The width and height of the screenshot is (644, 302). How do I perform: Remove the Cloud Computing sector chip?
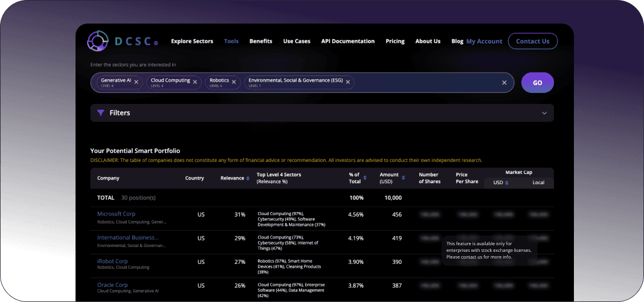pyautogui.click(x=195, y=82)
